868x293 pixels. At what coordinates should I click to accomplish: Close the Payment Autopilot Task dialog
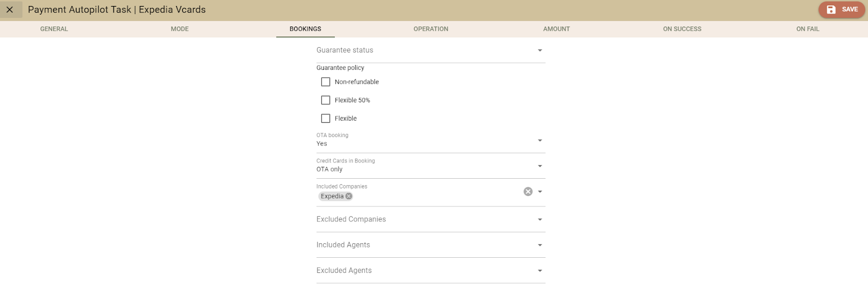coord(10,10)
